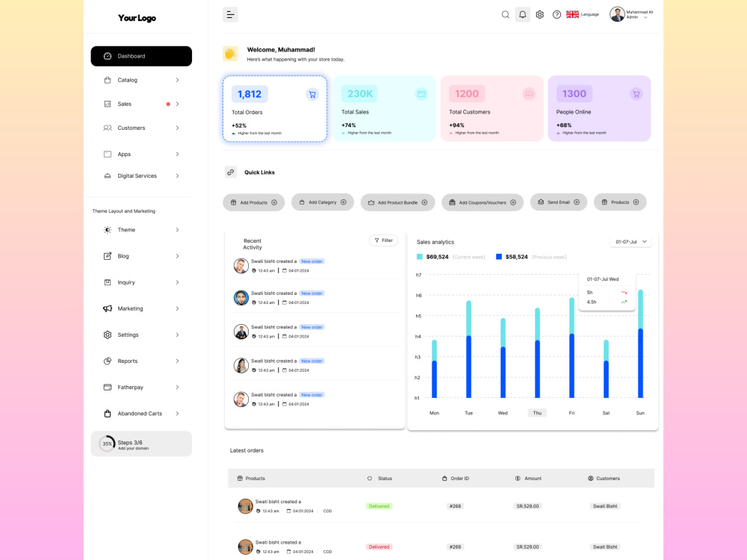Screen dimensions: 747x560
Task: Expand the Customers chevron
Action: 177,128
